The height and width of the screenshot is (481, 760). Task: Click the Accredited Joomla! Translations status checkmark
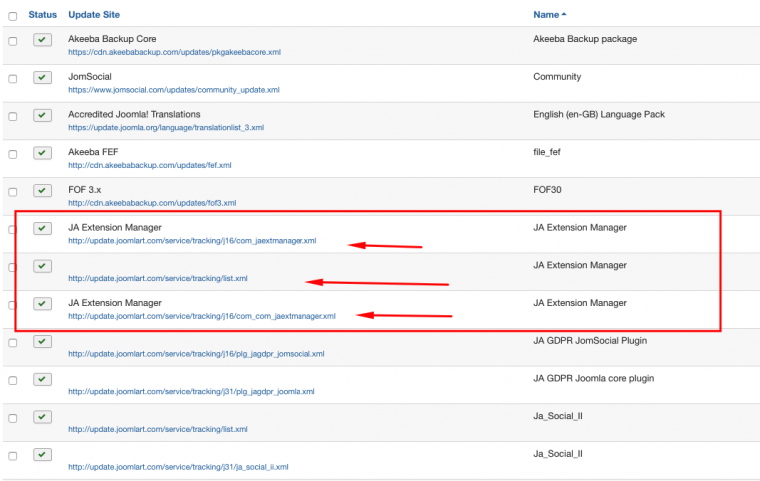click(42, 116)
